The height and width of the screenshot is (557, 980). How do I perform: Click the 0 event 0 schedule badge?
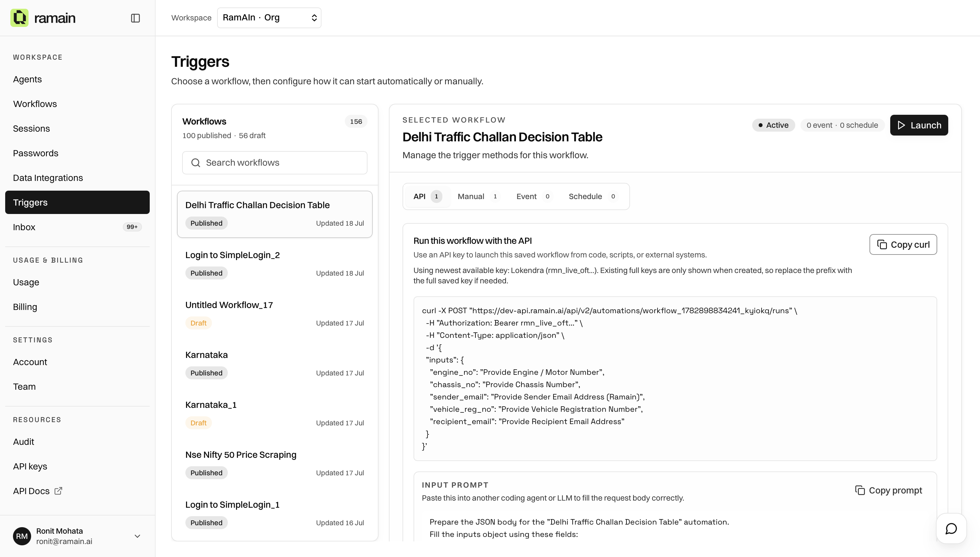tap(842, 125)
